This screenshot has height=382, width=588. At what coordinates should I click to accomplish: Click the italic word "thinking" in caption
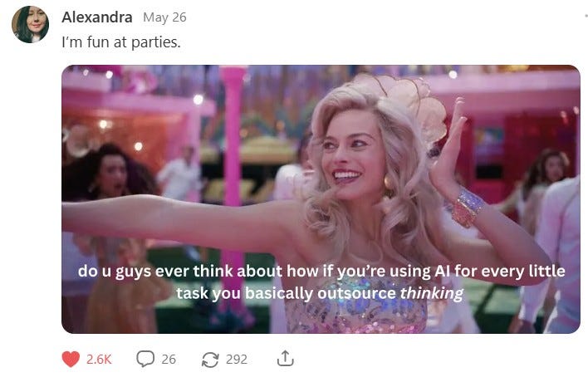pyautogui.click(x=432, y=293)
